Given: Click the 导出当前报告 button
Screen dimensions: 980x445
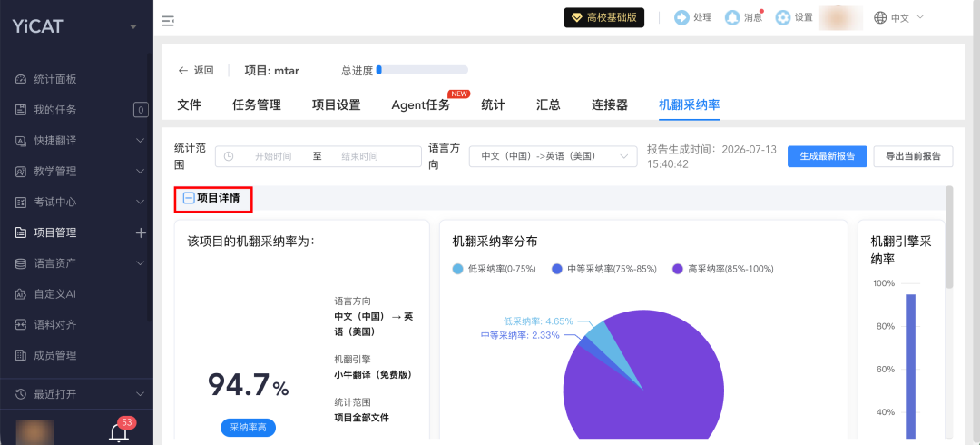Looking at the screenshot, I should 913,156.
